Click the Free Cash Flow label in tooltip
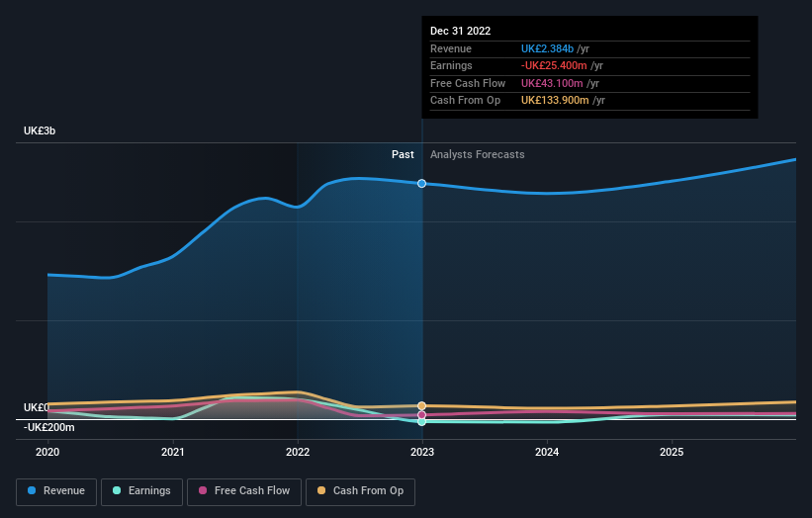 468,83
